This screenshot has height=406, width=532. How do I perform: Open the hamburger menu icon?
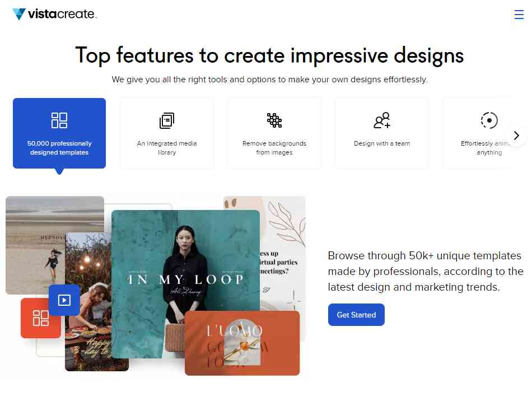(x=519, y=15)
